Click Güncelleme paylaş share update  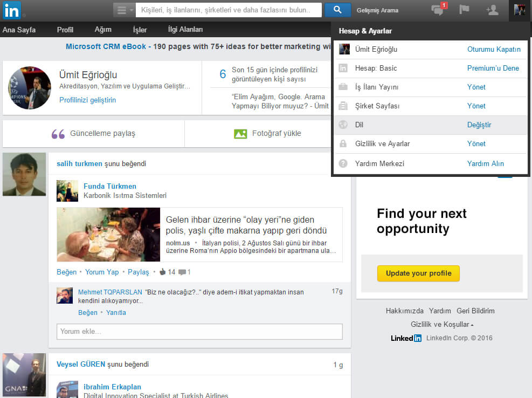click(102, 133)
